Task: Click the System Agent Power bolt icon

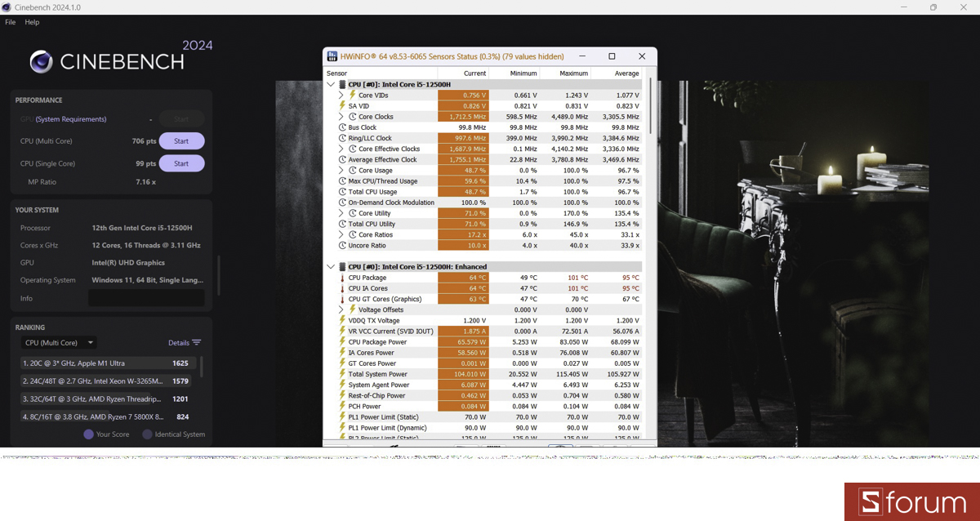Action: click(343, 385)
